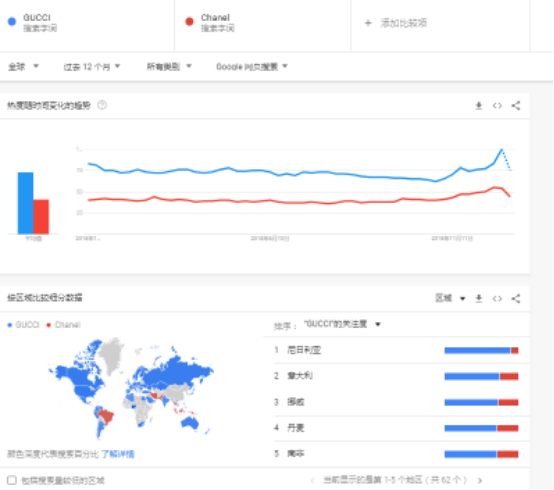
Task: Expand the all categories dropdown
Action: click(169, 66)
